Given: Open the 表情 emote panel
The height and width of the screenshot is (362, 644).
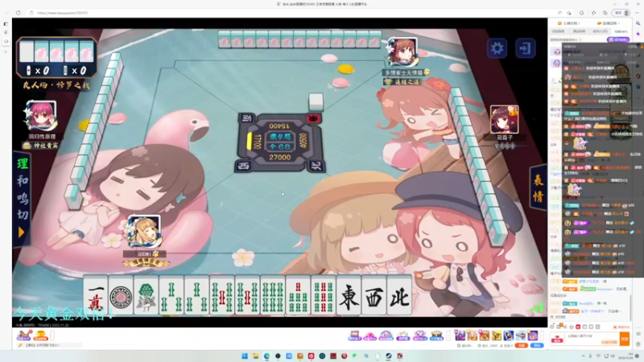Looking at the screenshot, I should [538, 189].
